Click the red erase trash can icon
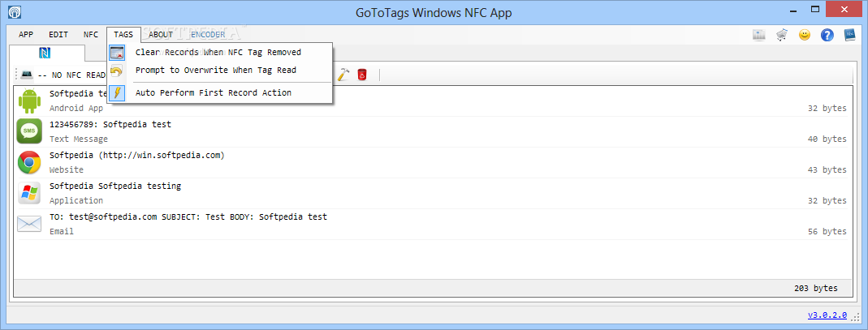Viewport: 868px width, 330px height. point(362,74)
